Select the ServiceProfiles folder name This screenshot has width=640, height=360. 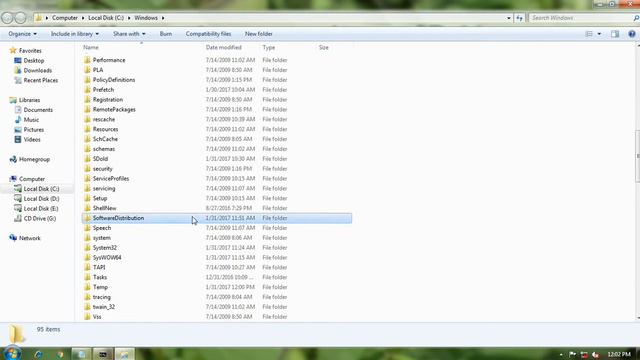(x=111, y=179)
